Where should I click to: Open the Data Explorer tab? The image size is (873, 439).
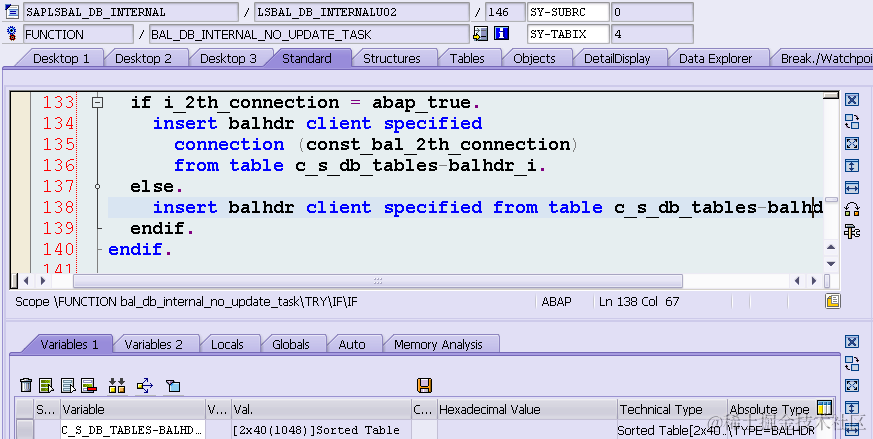point(715,58)
